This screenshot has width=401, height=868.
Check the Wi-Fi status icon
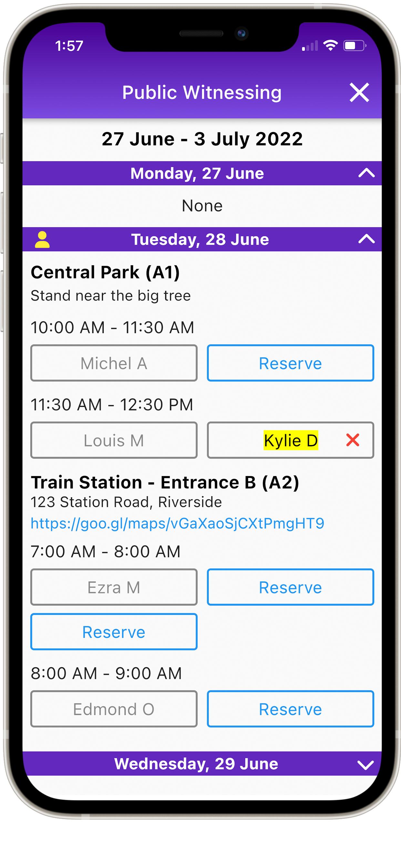[330, 46]
